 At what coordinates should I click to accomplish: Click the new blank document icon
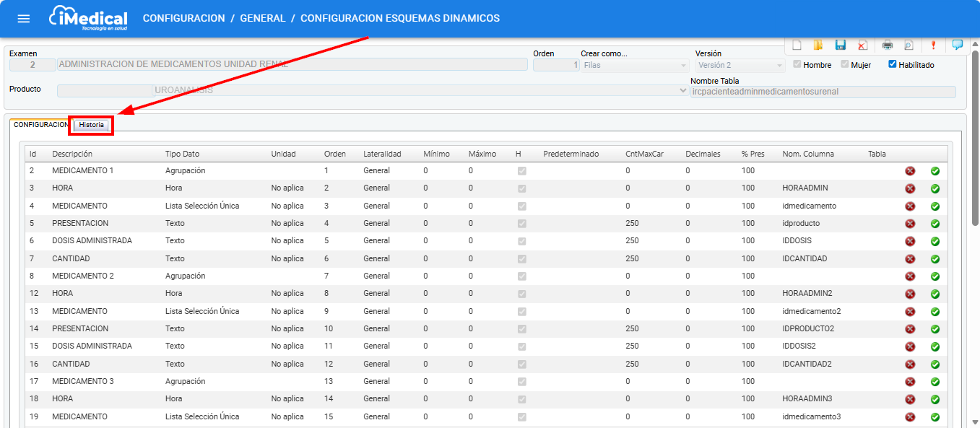(797, 45)
